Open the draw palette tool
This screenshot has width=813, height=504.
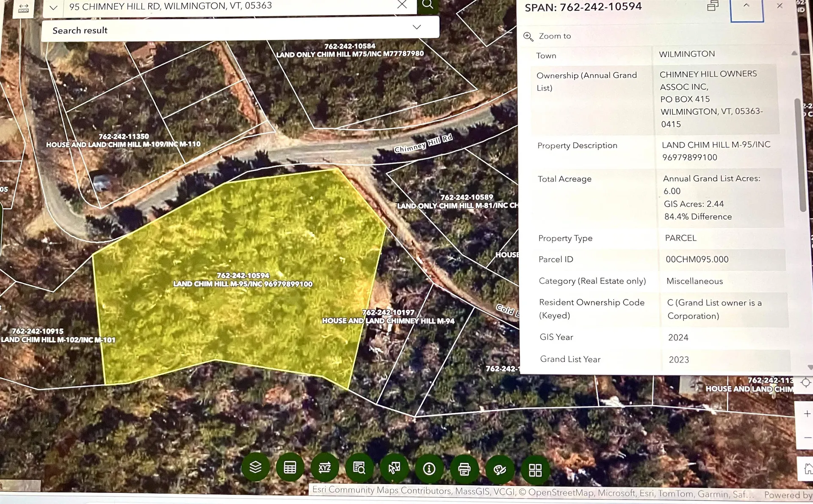(500, 470)
